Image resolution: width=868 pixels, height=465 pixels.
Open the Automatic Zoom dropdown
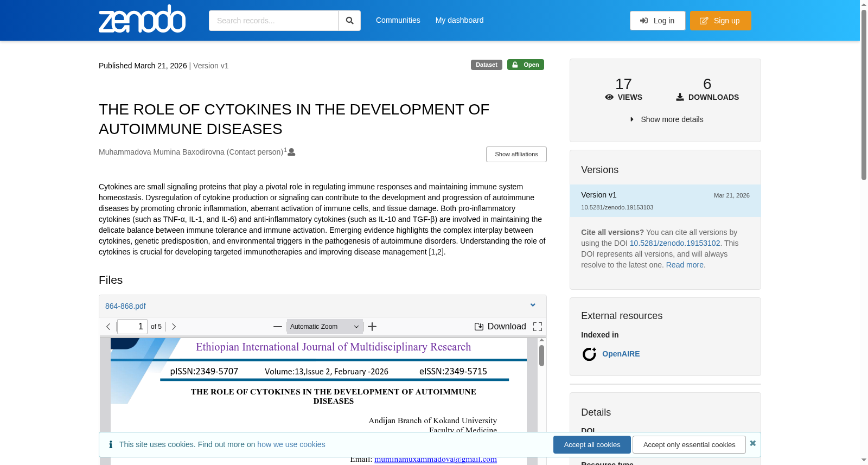coord(324,327)
